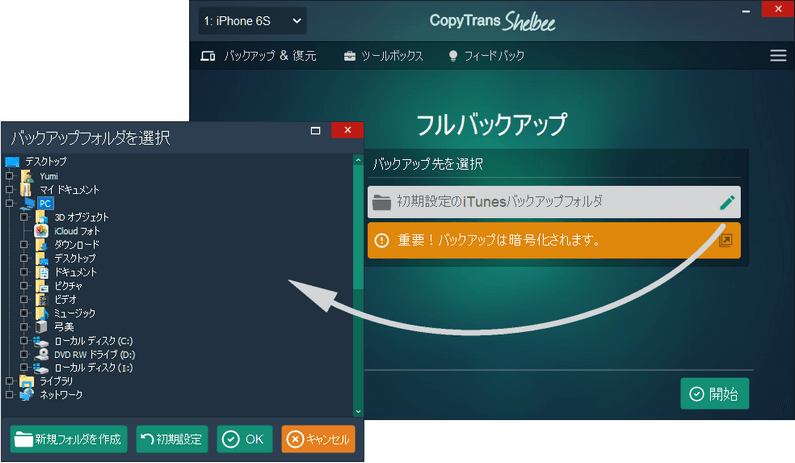Select the ミュージック folder icon
Screen dimensions: 795x463
coord(42,313)
